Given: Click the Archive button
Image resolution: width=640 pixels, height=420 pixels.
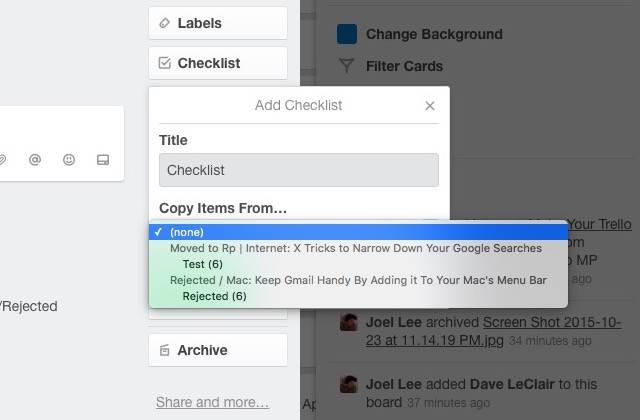Looking at the screenshot, I should (x=218, y=350).
